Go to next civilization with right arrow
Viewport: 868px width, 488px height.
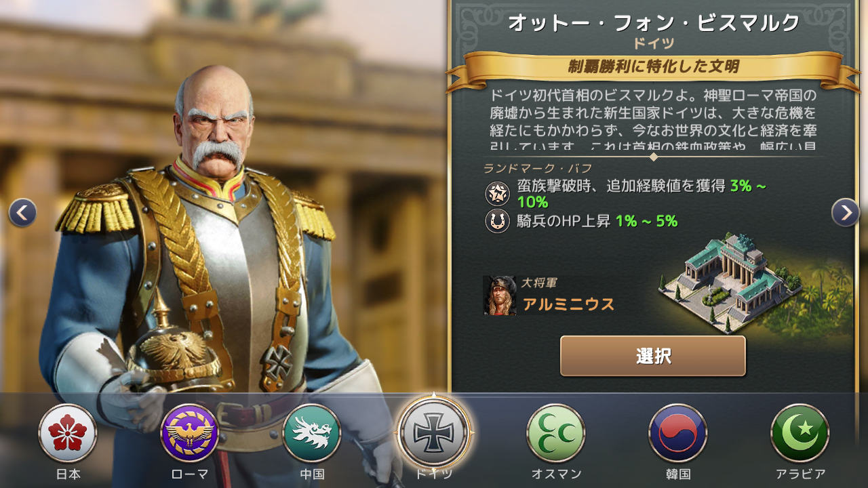point(846,213)
